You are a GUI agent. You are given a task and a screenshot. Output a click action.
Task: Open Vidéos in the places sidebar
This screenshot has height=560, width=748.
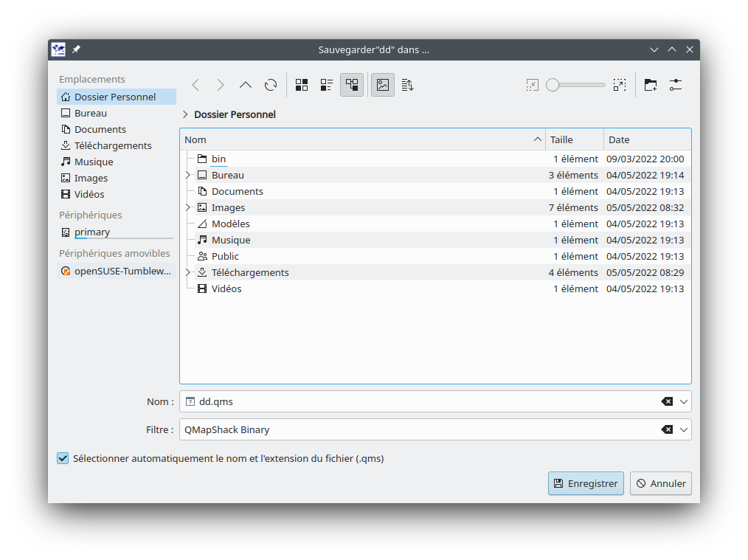pyautogui.click(x=117, y=194)
